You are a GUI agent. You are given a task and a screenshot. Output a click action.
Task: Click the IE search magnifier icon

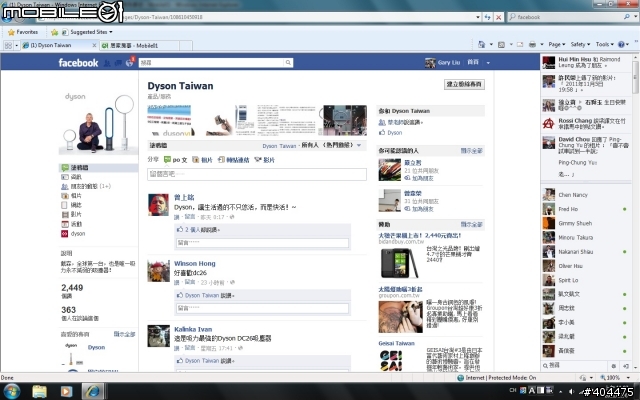pyautogui.click(x=627, y=17)
